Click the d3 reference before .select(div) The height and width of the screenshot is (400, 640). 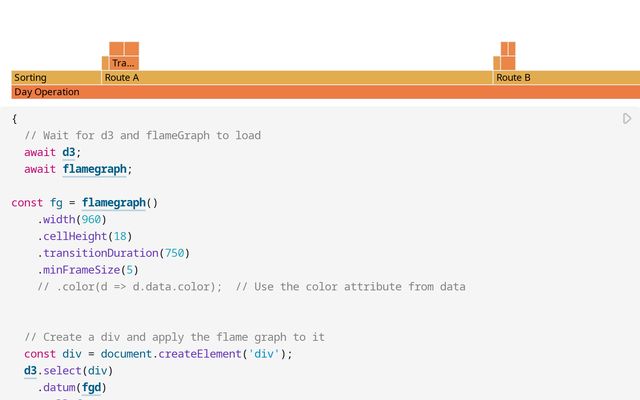point(31,371)
